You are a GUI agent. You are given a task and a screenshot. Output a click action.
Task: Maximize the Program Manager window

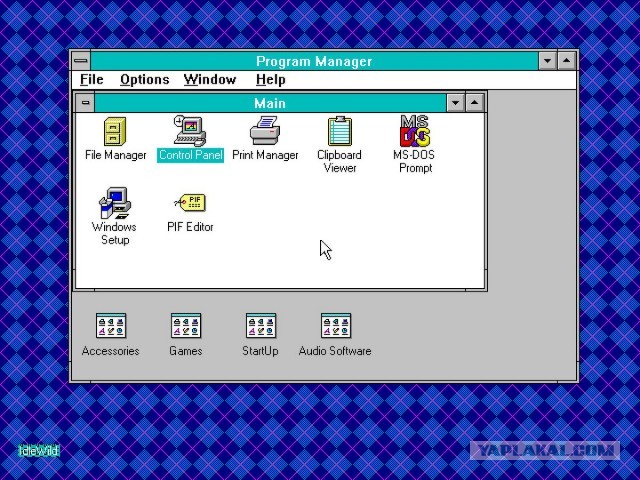[567, 61]
